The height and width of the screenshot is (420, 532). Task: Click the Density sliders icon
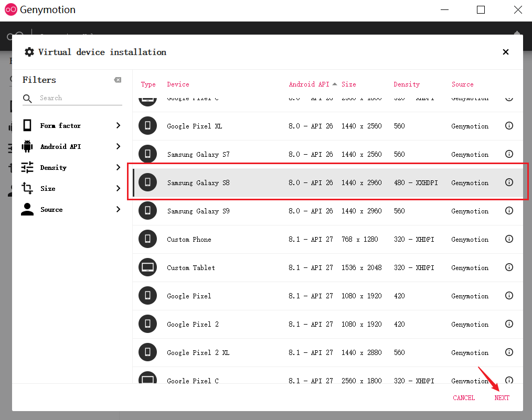tap(27, 167)
